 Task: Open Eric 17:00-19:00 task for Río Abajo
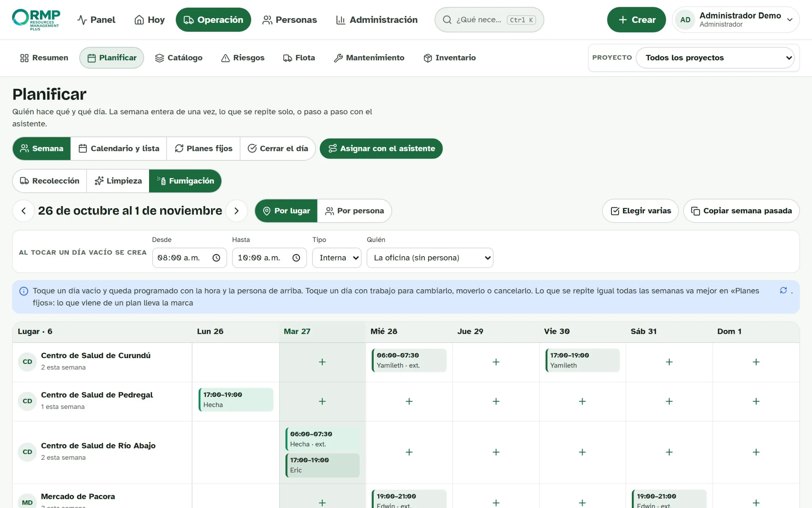coord(323,465)
